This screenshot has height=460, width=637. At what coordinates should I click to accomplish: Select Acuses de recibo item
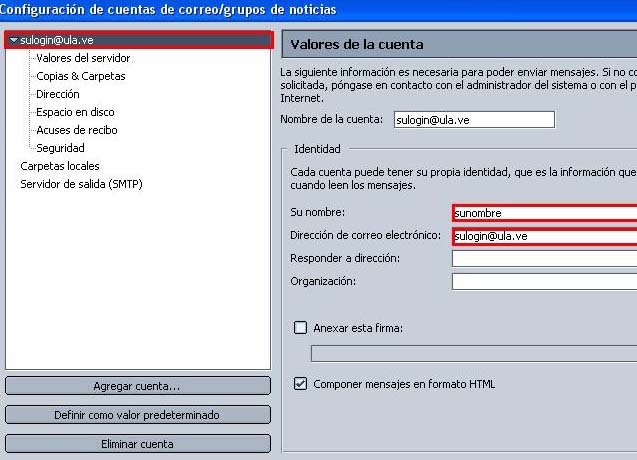coord(76,130)
